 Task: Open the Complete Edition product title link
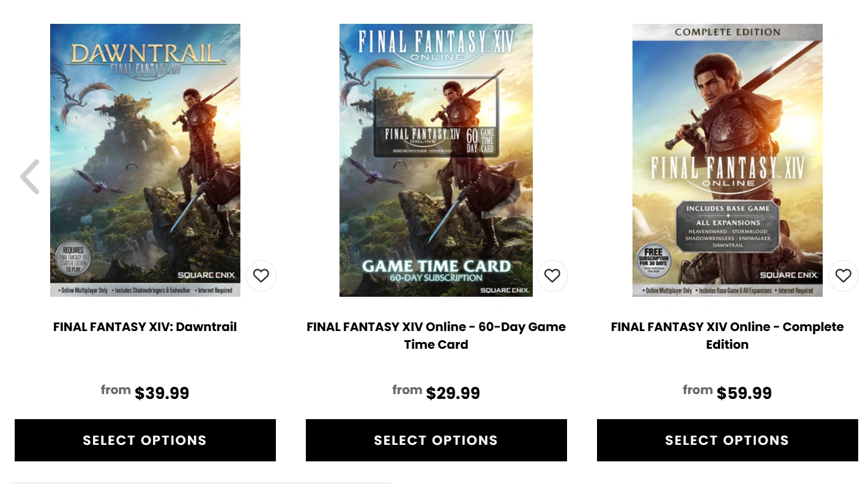click(x=727, y=335)
